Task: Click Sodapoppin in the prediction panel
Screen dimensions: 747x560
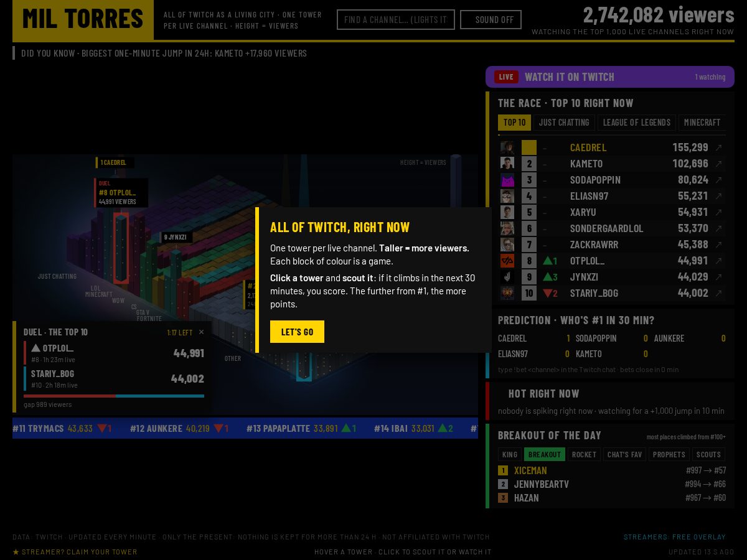Action: [612, 338]
